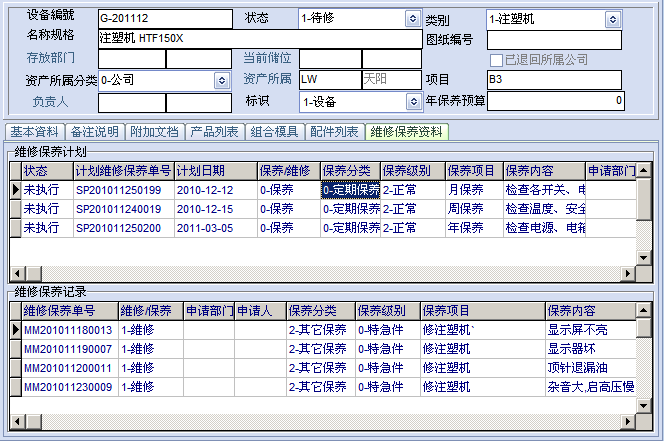Select maintenance record MM201011190007
This screenshot has width=664, height=441.
68,349
